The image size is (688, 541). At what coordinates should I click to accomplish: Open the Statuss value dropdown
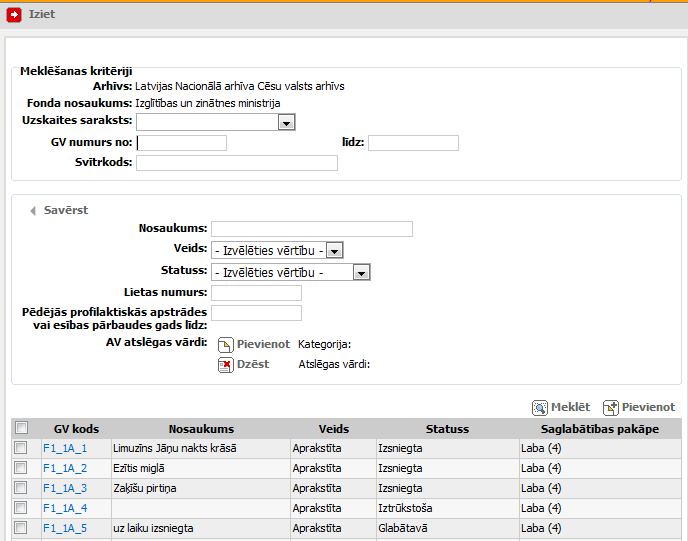362,272
